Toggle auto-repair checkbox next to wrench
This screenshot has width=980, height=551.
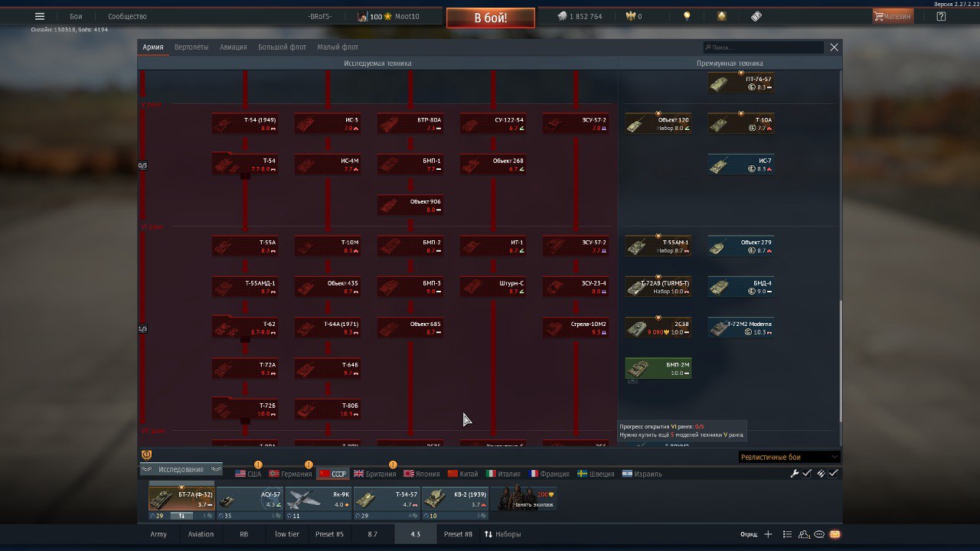(x=807, y=474)
